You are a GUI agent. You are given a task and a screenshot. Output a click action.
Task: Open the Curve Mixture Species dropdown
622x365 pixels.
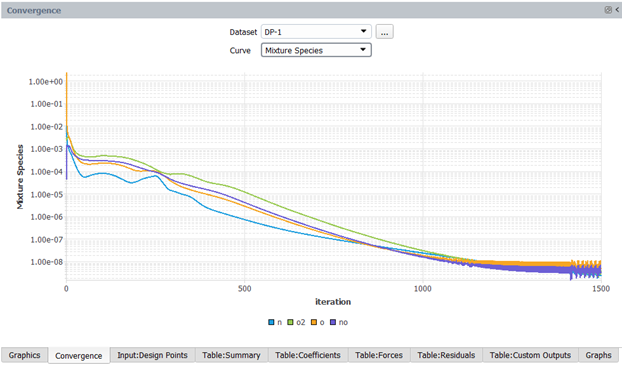coord(316,50)
